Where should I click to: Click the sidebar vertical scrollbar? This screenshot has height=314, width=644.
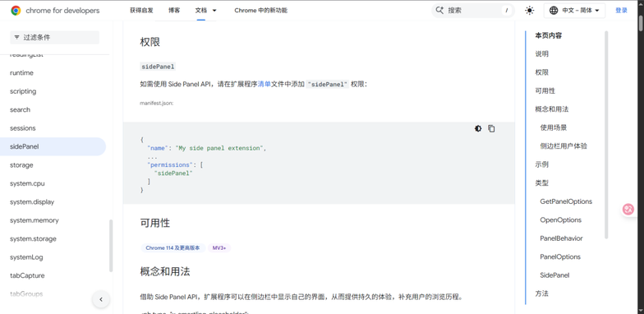point(111,245)
